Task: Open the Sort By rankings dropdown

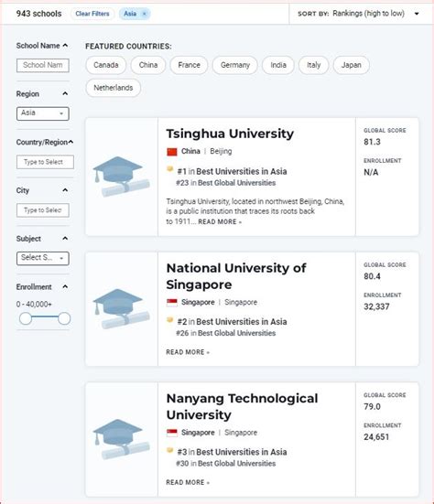Action: pyautogui.click(x=359, y=14)
